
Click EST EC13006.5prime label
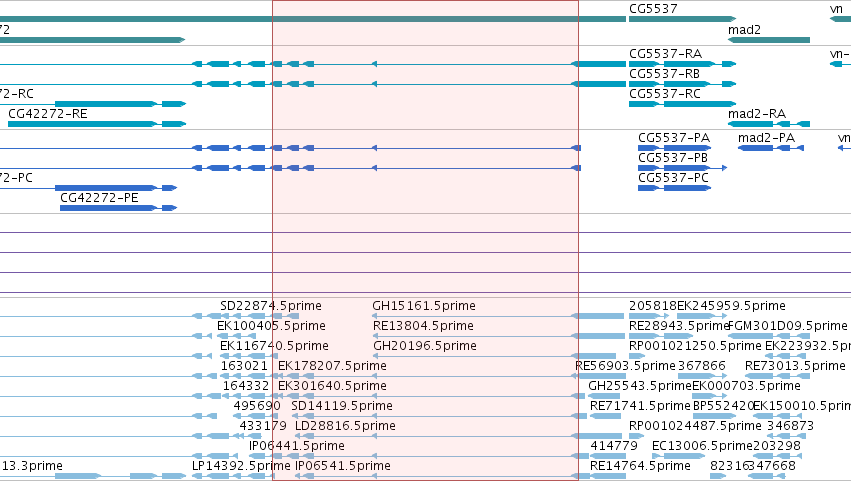pyautogui.click(x=702, y=447)
